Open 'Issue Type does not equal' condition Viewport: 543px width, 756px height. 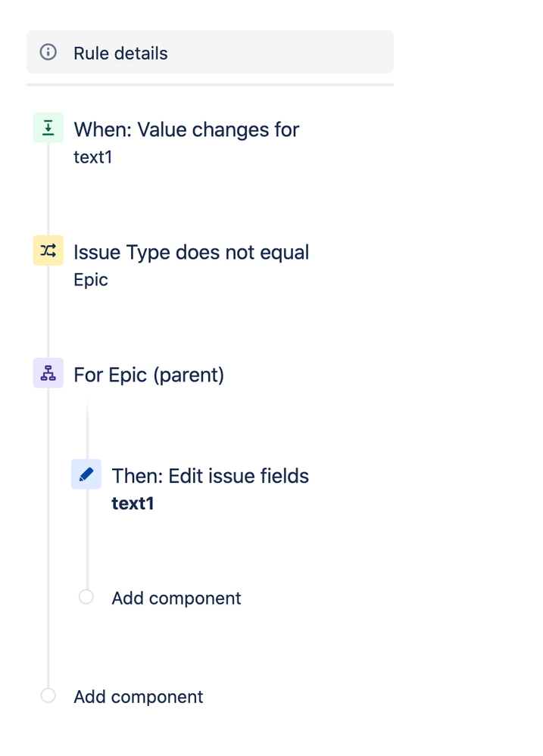(191, 252)
